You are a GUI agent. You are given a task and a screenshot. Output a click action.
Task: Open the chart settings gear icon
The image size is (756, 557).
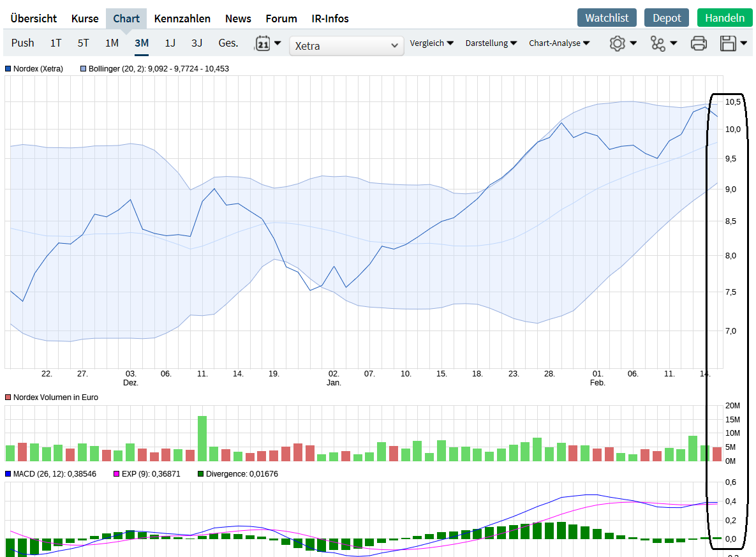coord(617,43)
